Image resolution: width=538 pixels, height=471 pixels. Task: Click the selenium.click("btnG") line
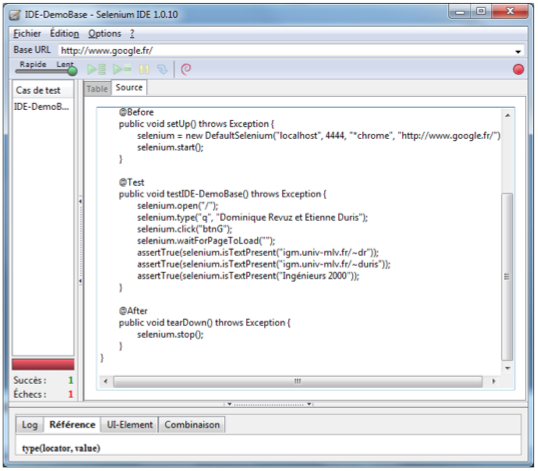185,229
